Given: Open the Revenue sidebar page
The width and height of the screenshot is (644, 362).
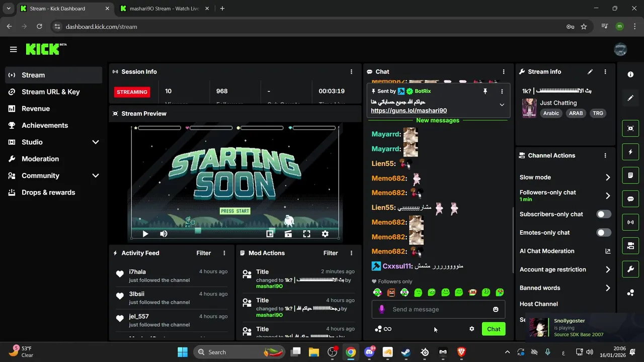Looking at the screenshot, I should click(54, 109).
